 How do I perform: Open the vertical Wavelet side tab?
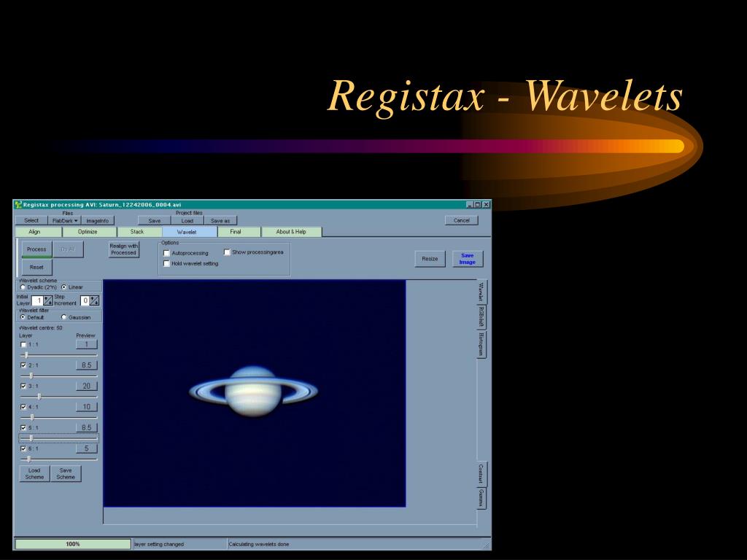[x=481, y=292]
